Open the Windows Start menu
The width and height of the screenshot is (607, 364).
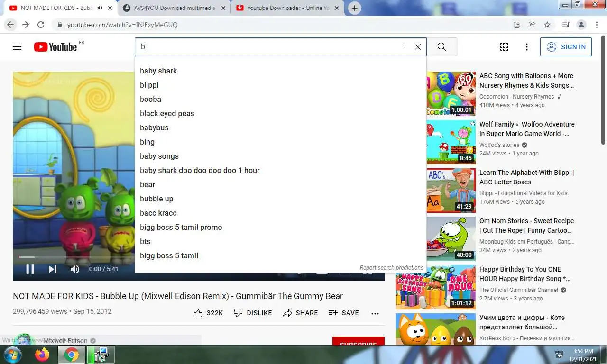coord(12,355)
